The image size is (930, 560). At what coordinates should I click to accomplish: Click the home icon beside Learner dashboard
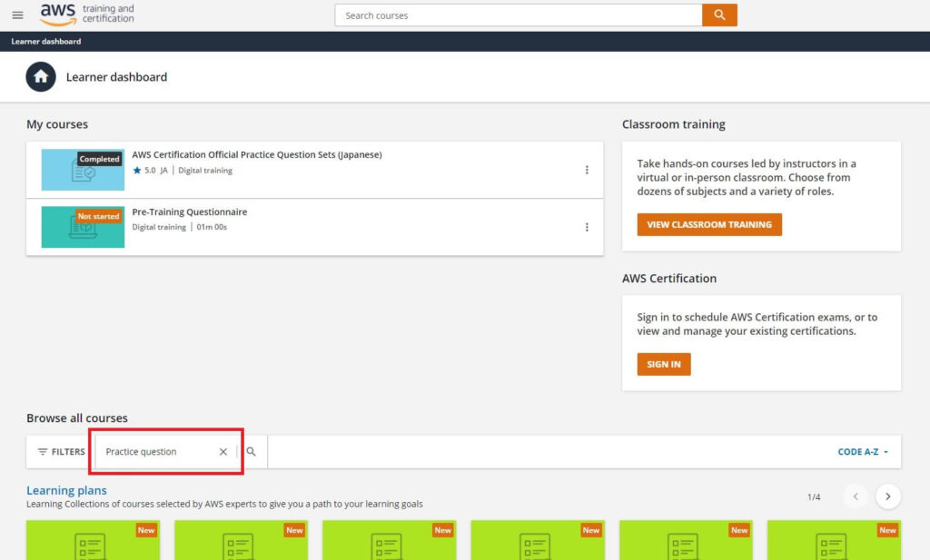point(41,77)
